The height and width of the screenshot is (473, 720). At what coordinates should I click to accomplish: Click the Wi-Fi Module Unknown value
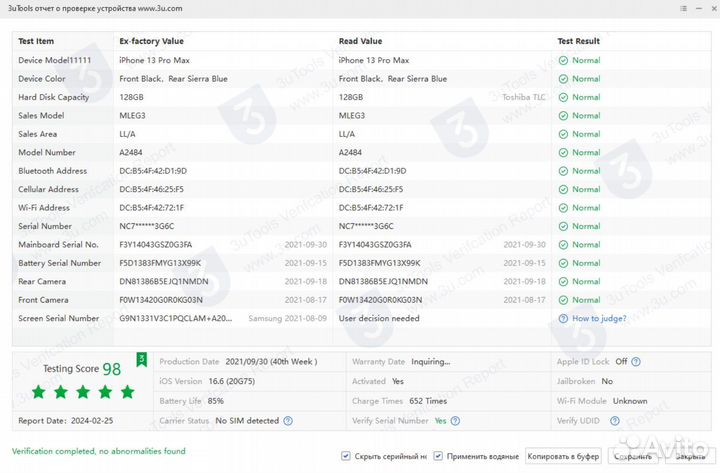630,401
